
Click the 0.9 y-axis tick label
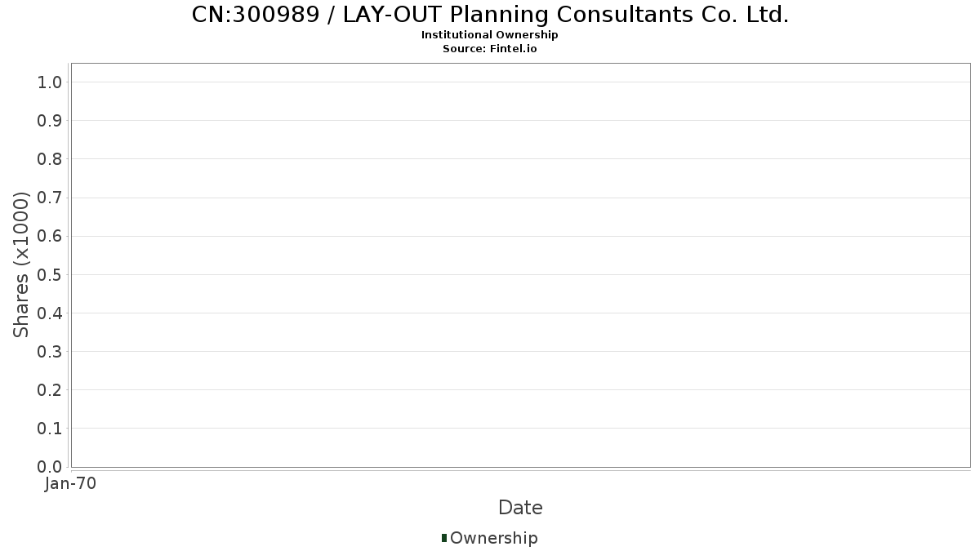pos(50,121)
